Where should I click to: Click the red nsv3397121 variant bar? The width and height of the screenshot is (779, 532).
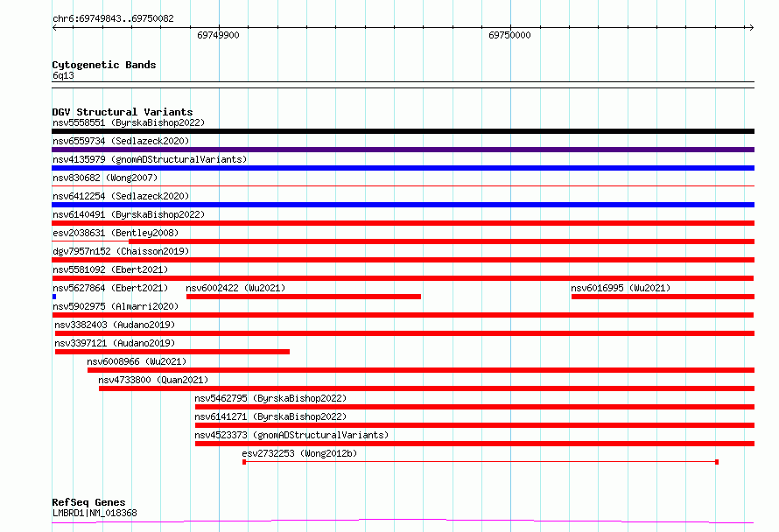coord(172,352)
